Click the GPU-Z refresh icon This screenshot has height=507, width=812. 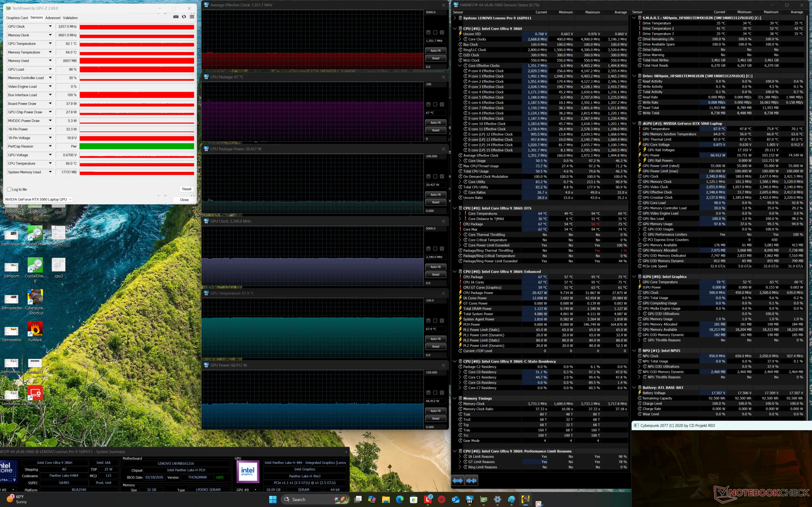(x=184, y=17)
